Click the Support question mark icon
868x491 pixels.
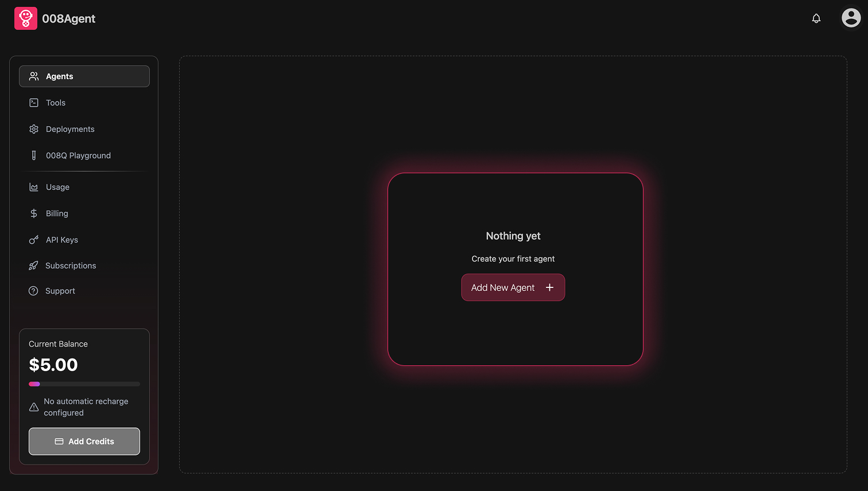pos(33,291)
